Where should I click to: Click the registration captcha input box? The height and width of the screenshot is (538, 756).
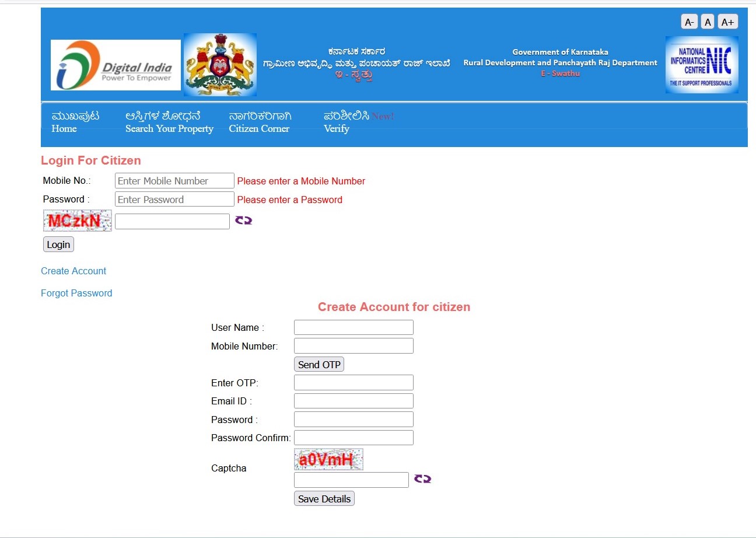tap(351, 480)
